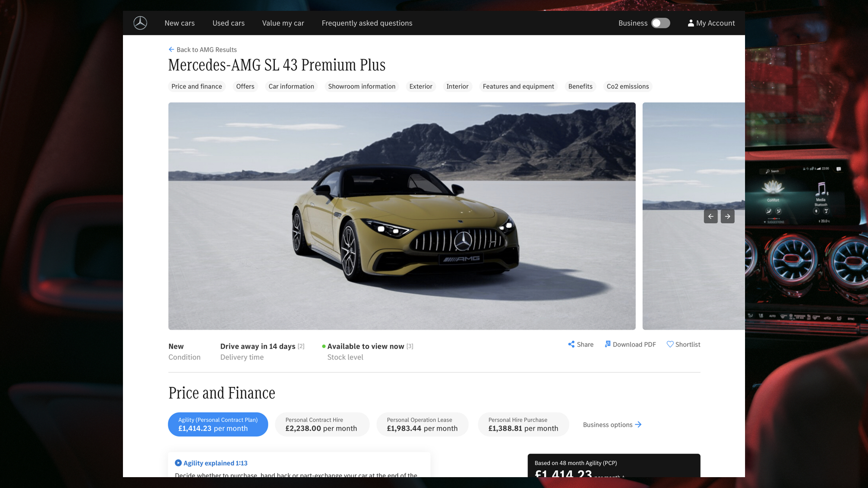Screen dimensions: 868x488
Task: Add the SL 43 to Shortlist
Action: [x=683, y=344]
